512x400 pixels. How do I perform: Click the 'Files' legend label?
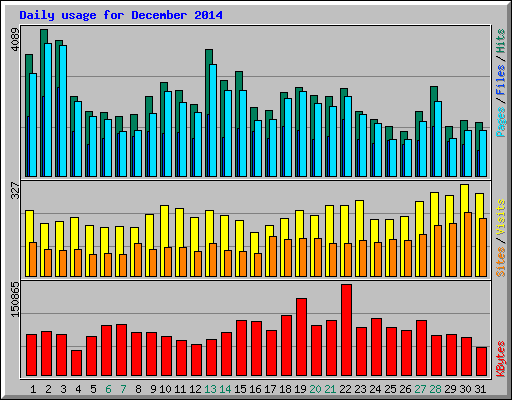tap(500, 79)
